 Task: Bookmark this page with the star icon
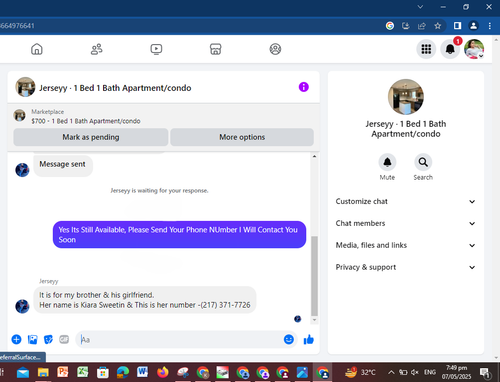pyautogui.click(x=438, y=26)
